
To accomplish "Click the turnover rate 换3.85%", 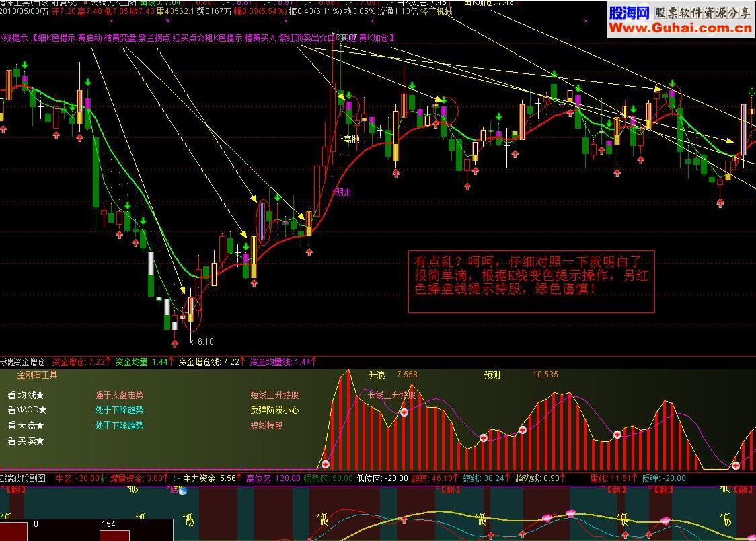I will 359,11.
